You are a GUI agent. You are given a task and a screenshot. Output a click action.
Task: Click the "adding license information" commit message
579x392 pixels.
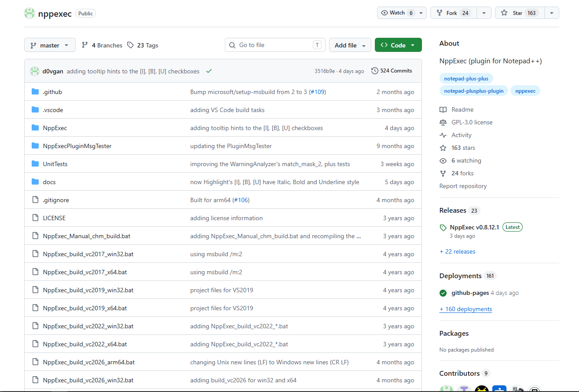(x=227, y=218)
